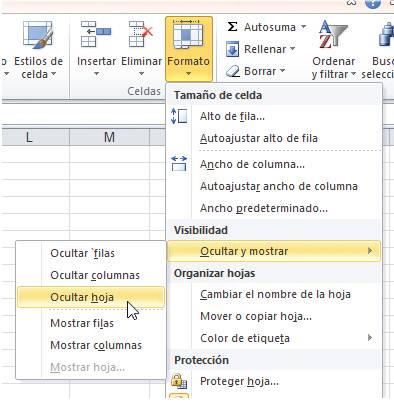Screen dimensions: 394x415
Task: Select Ocultar filas in submenu
Action: coord(91,253)
